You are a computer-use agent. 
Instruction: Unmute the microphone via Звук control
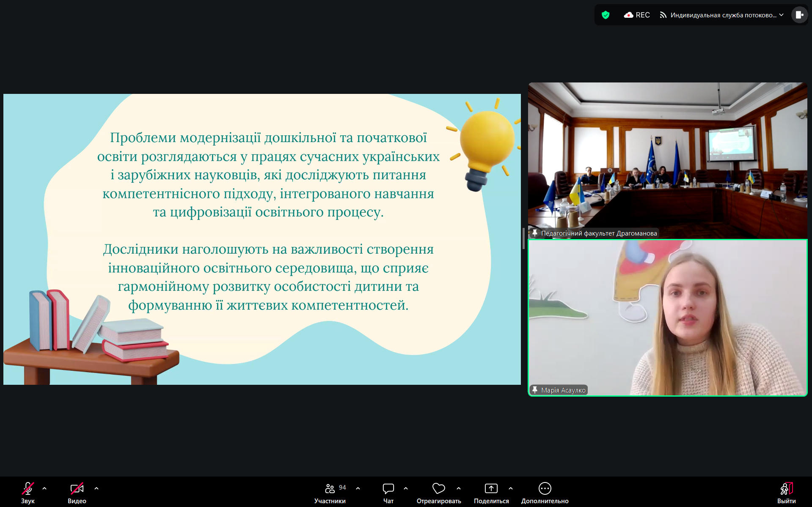[x=27, y=488]
